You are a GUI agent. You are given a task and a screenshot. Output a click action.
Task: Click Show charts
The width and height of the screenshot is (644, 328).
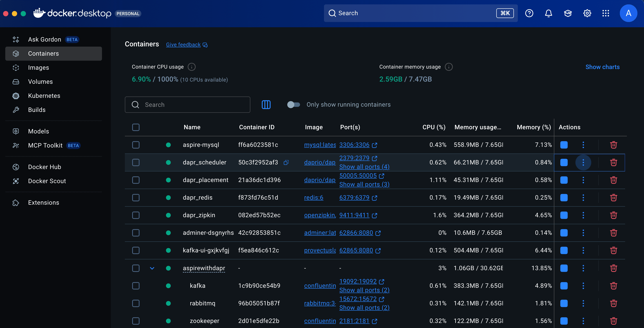[602, 67]
